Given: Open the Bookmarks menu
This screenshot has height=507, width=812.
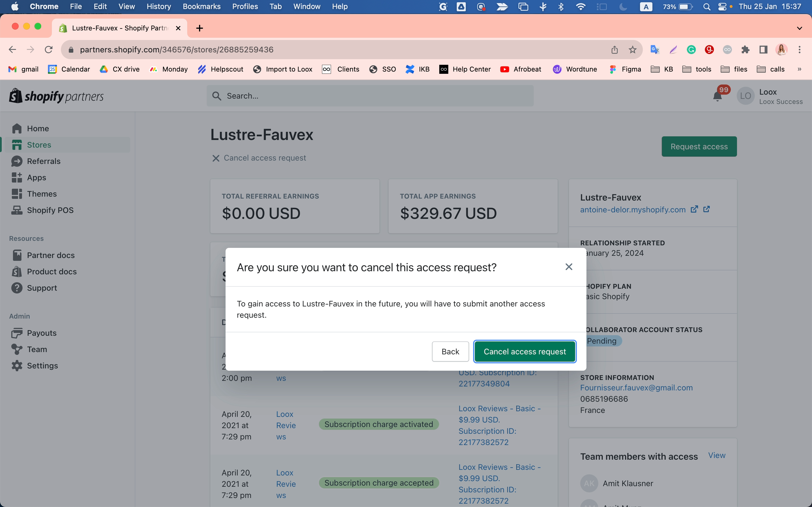Looking at the screenshot, I should [201, 6].
